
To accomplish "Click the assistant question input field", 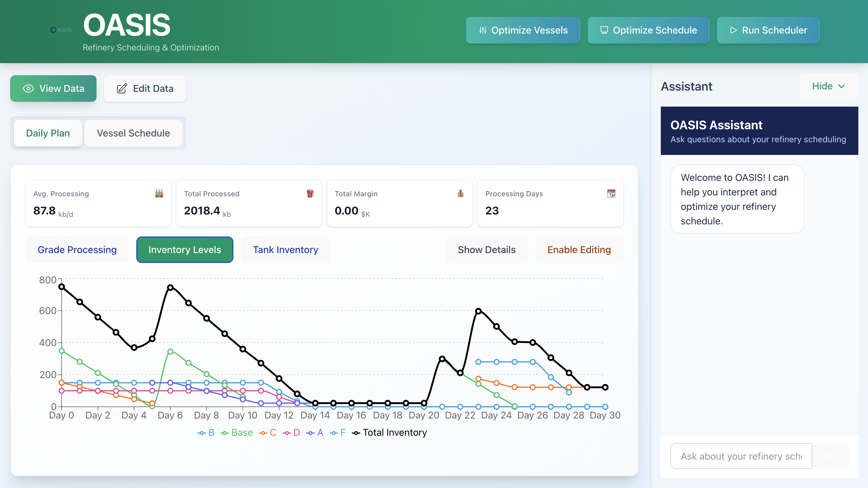I will click(x=741, y=456).
